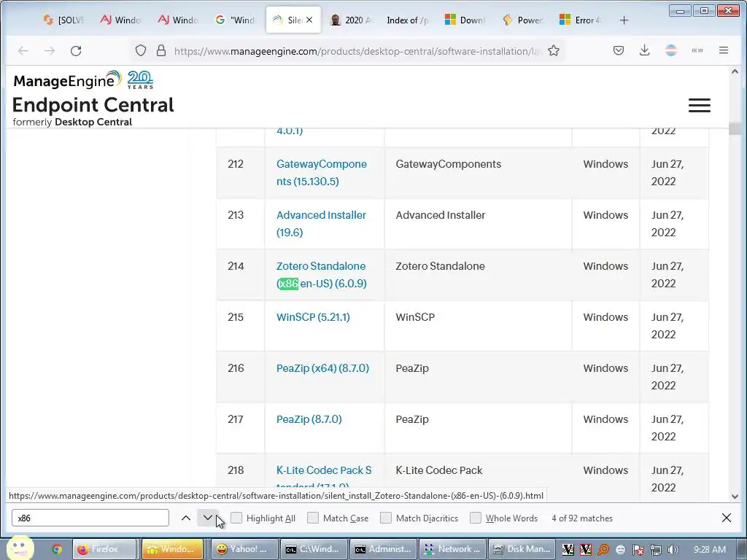Switch to the [SOLVE tab
This screenshot has height=560, width=747.
tap(63, 20)
